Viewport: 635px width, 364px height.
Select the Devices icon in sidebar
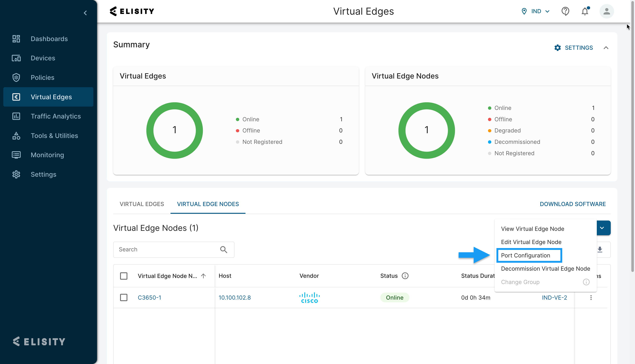tap(16, 58)
